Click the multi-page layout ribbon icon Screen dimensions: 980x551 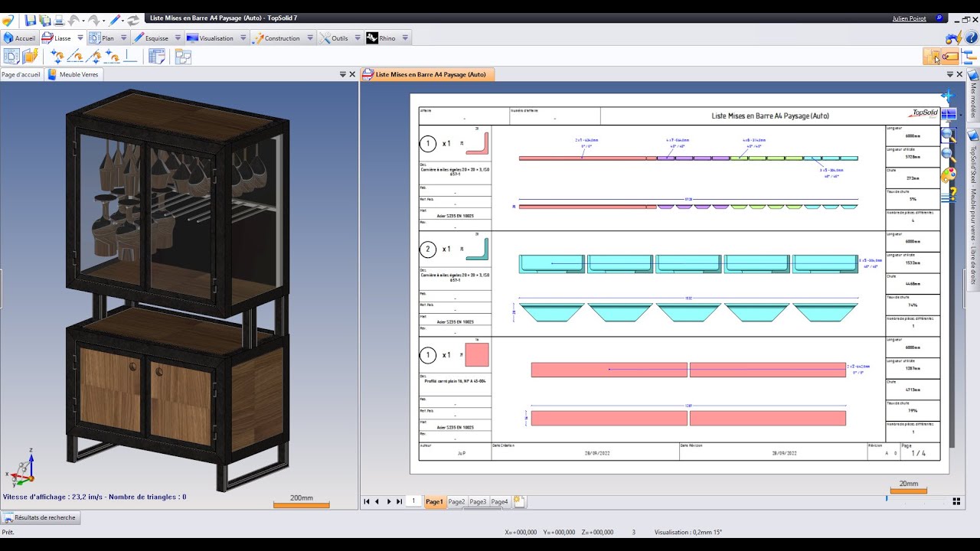coord(183,56)
